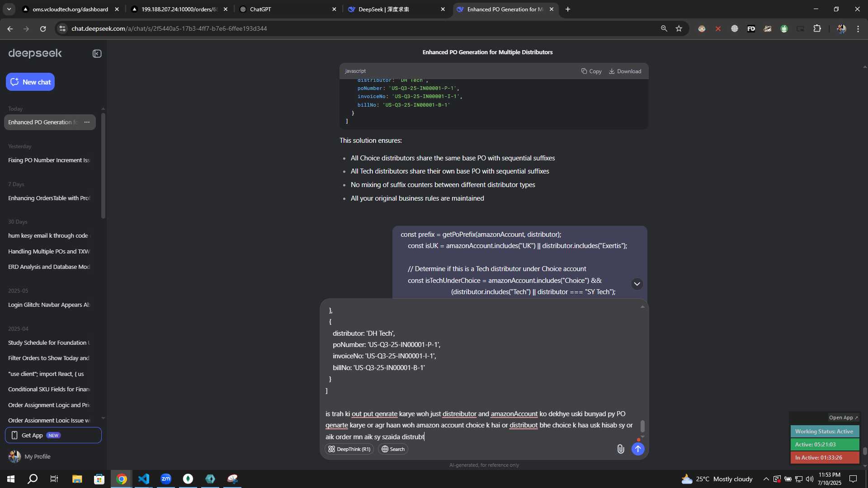Screen dimensions: 868x488
Task: Click the address bar URL
Action: [169, 28]
